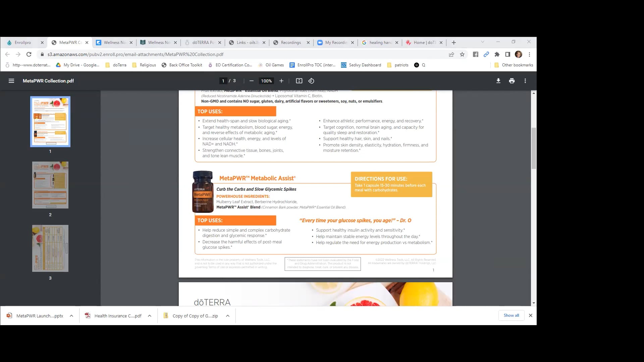Expand Health Insurance pdf download options
Image resolution: width=644 pixels, height=362 pixels.
pyautogui.click(x=150, y=316)
